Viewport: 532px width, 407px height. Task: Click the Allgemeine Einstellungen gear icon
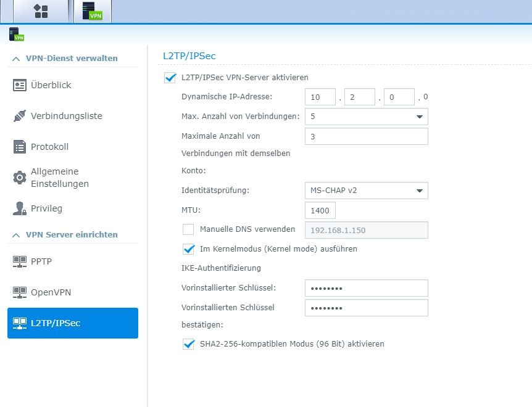point(20,178)
